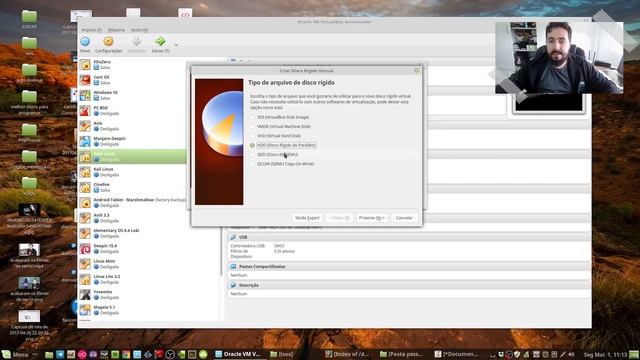Select the Linux Lite 3.2 VM icon
640x360 pixels.
85,279
